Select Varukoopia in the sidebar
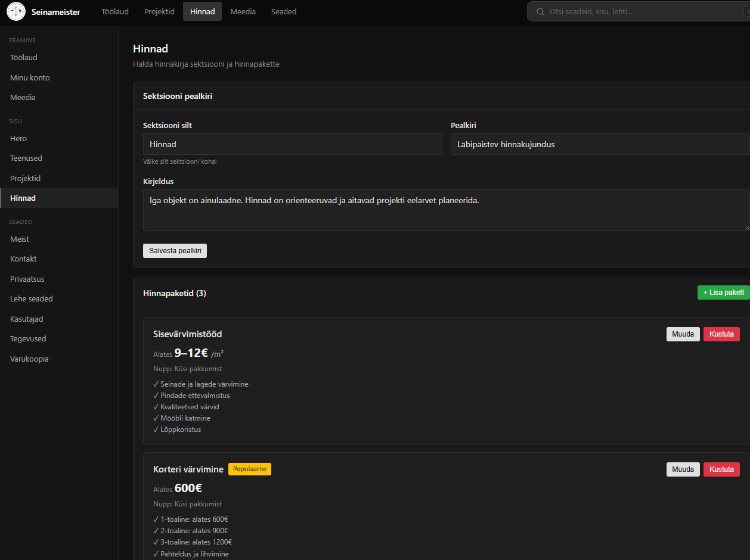 click(29, 359)
